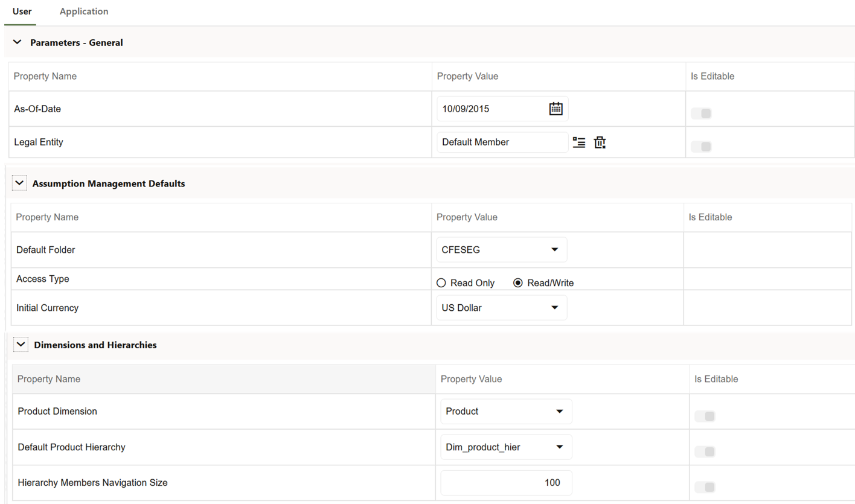Open the As-Of-Date calendar picker
This screenshot has width=855, height=504.
pos(556,109)
